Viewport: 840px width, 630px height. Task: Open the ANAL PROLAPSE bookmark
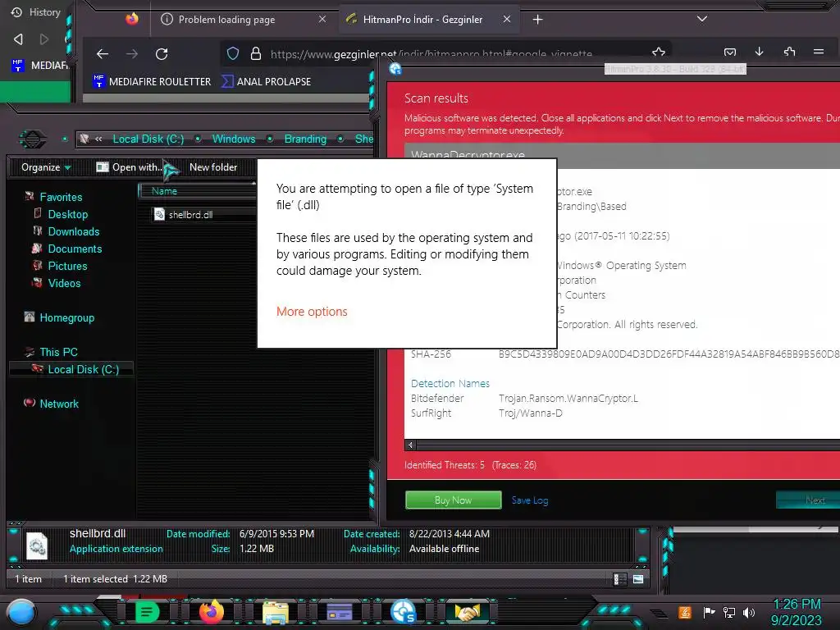(x=267, y=81)
